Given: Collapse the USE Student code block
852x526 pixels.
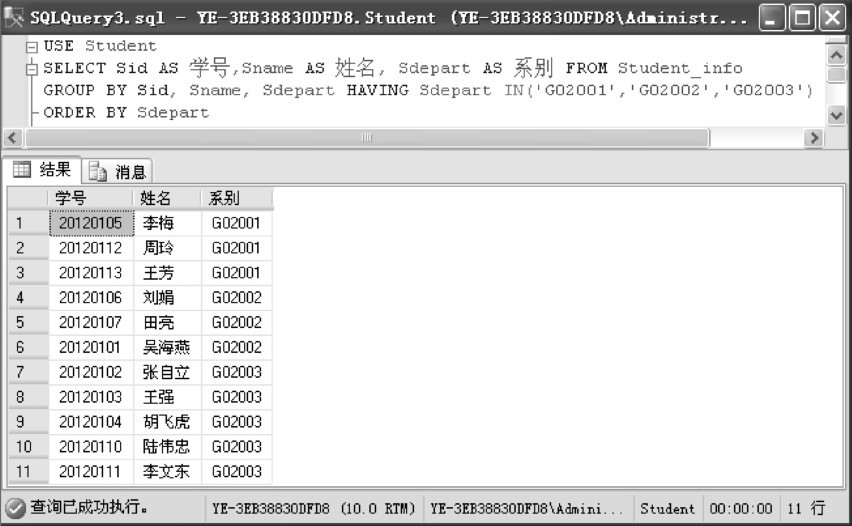Looking at the screenshot, I should pyautogui.click(x=32, y=47).
